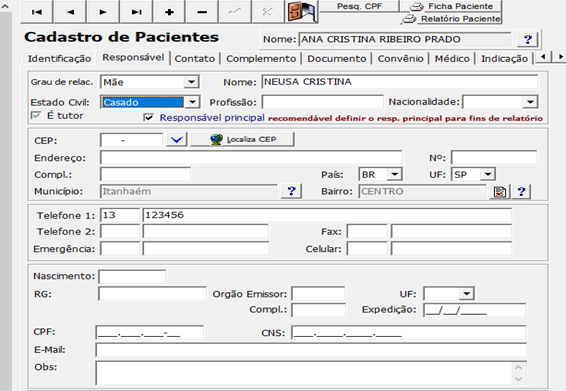Click the Expedição date field
Screen dimensions: 566x391
[474, 310]
